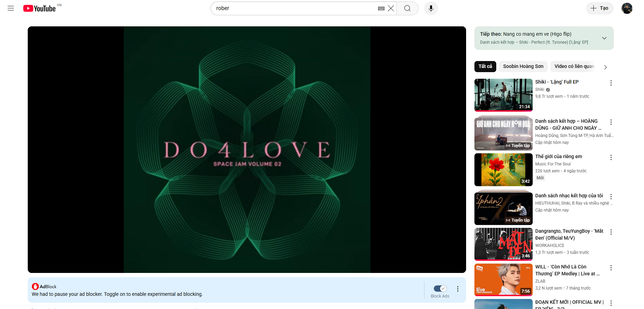Open the 'Shiki - Lặng Full EP' thumbnail
The image size is (644, 309).
point(504,95)
